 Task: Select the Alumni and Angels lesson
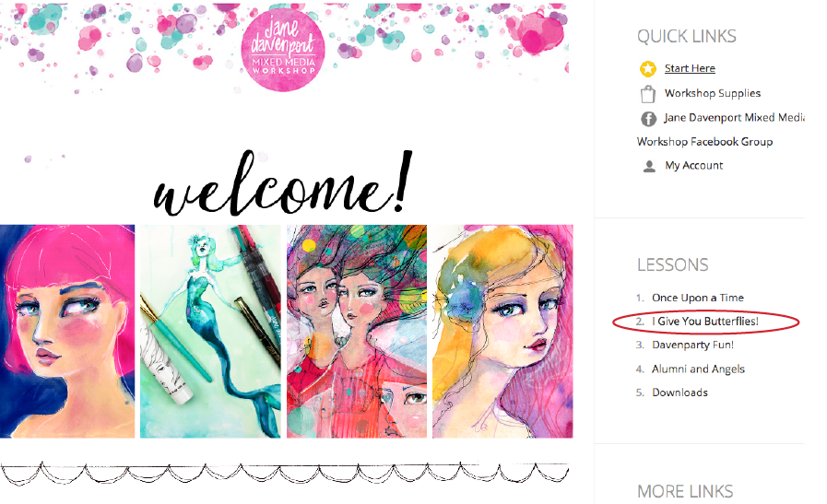click(x=698, y=369)
